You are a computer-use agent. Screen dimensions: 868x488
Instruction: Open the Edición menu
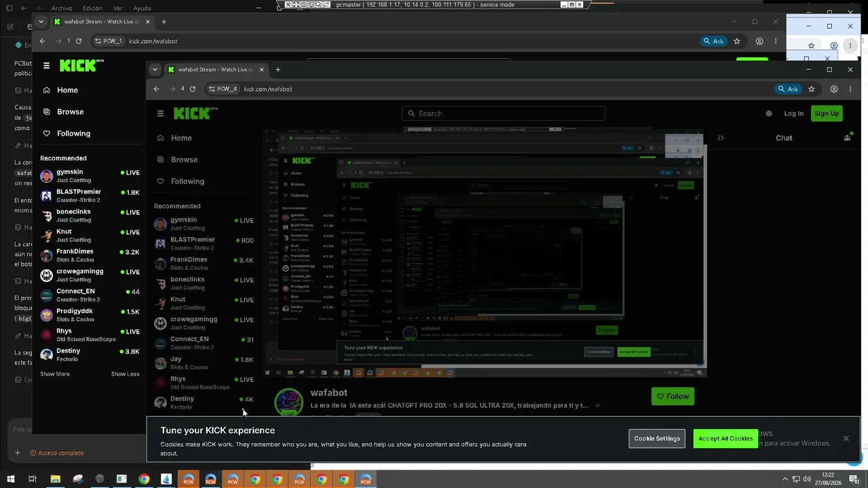click(92, 8)
